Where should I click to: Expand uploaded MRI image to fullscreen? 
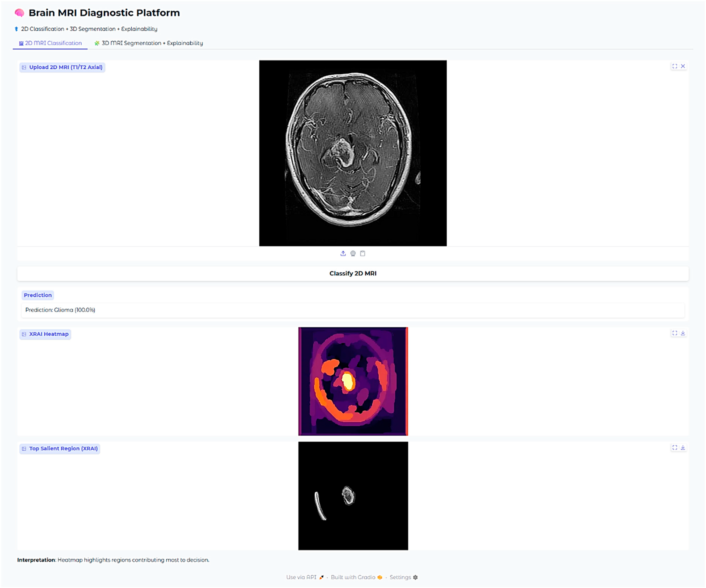click(674, 66)
